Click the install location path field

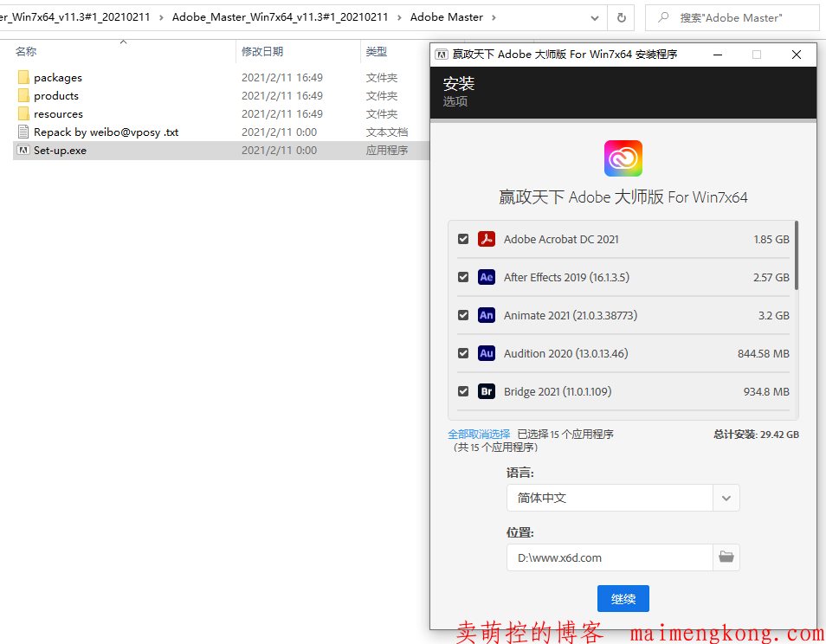click(610, 557)
